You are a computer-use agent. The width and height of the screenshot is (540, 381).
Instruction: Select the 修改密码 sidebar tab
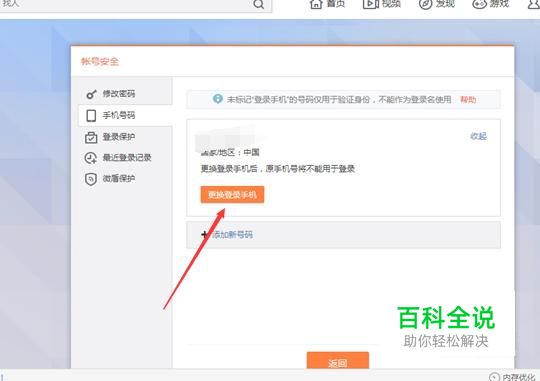point(125,94)
